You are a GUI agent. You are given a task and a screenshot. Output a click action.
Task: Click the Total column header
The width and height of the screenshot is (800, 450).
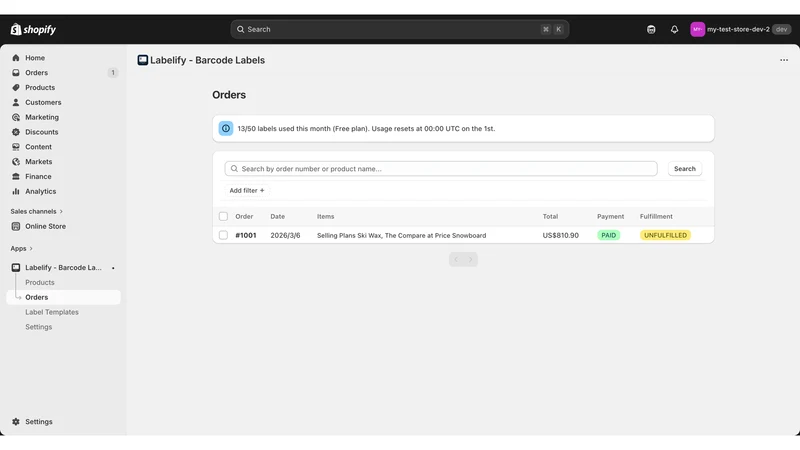pyautogui.click(x=550, y=216)
